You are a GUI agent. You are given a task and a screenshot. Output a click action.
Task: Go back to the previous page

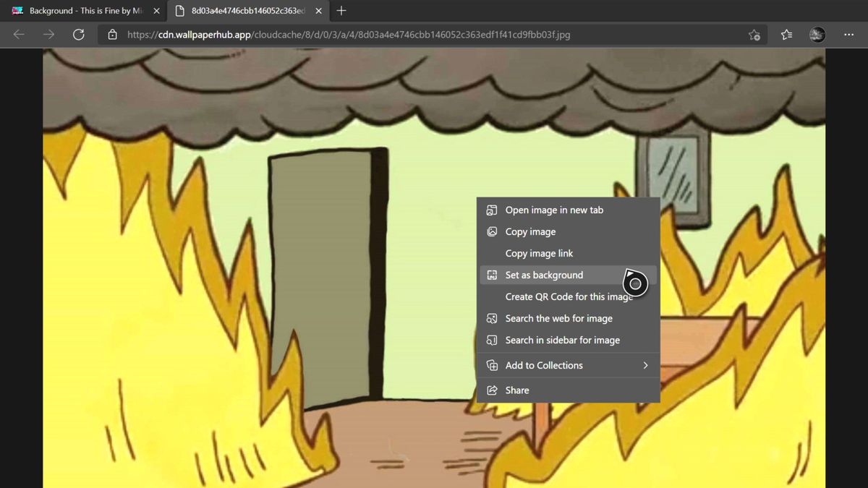click(17, 34)
